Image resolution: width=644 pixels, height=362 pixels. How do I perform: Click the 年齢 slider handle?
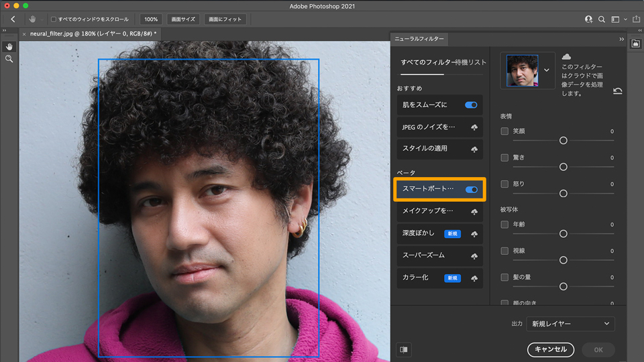tap(563, 233)
